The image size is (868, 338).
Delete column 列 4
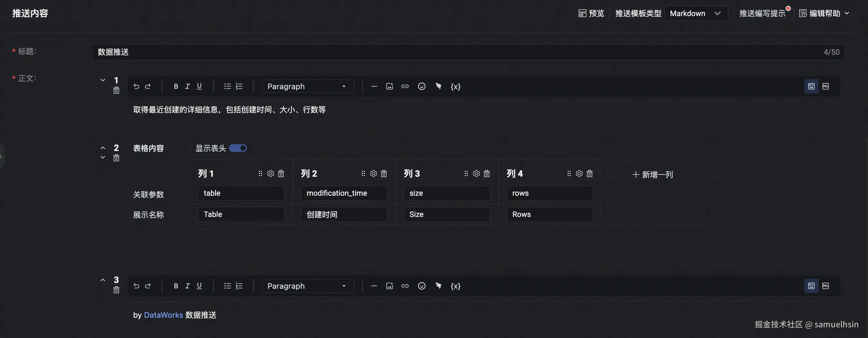pyautogui.click(x=590, y=174)
